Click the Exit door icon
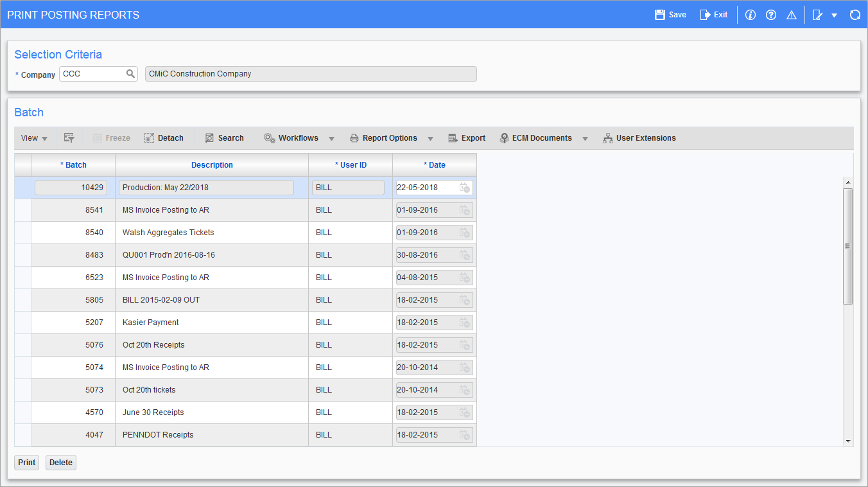 [x=705, y=15]
